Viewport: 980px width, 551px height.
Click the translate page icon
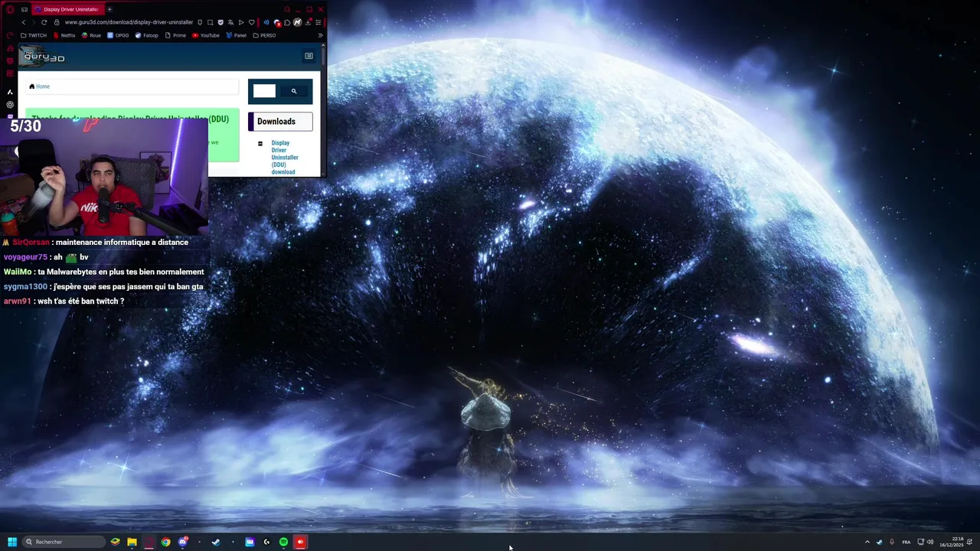(230, 22)
